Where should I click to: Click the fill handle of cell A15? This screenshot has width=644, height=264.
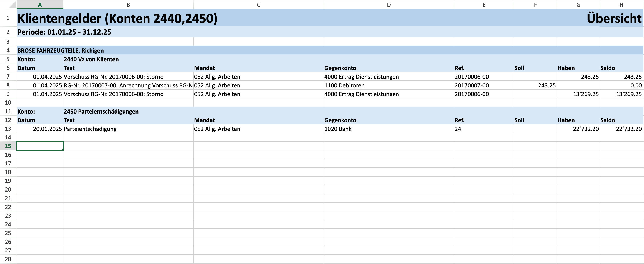click(63, 150)
